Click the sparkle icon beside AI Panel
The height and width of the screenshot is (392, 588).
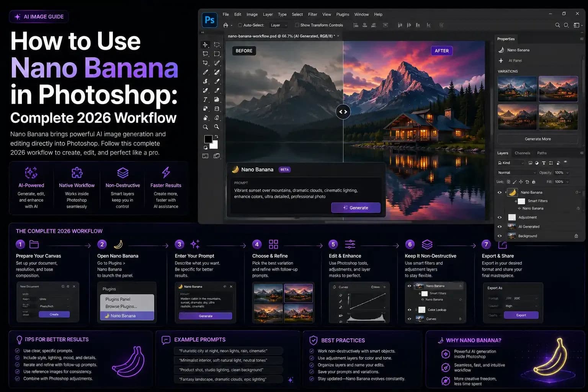coord(501,60)
